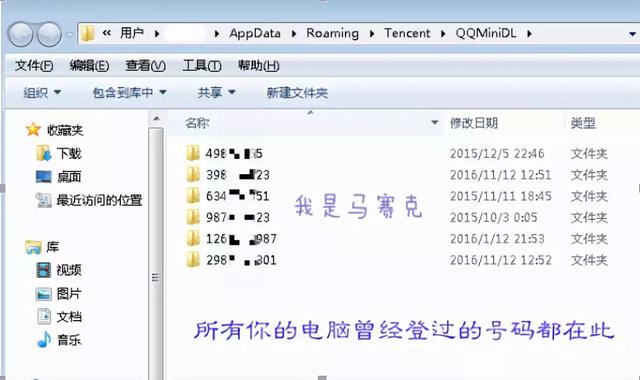Click the folder icon of 634…51 row
Image resolution: width=640 pixels, height=380 pixels.
coord(193,196)
